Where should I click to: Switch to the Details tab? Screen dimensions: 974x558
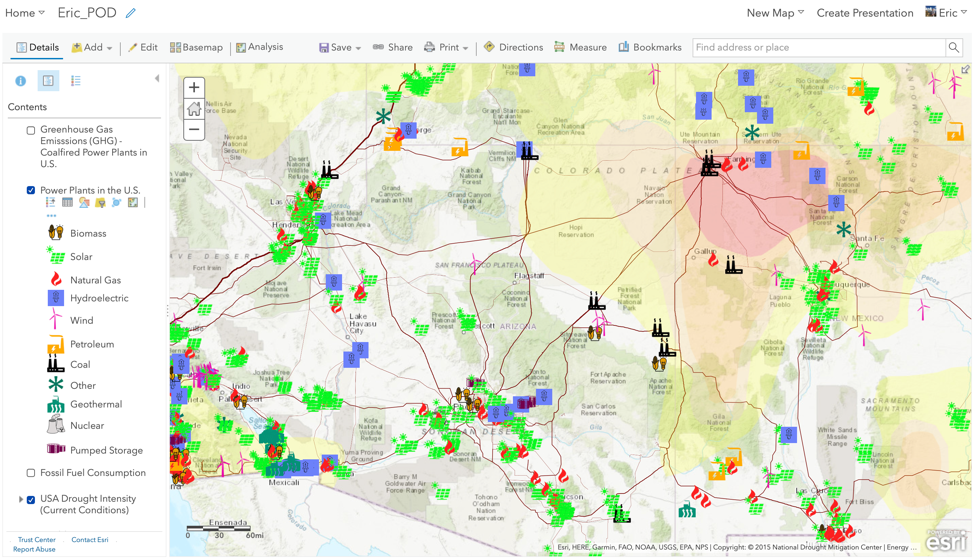37,47
